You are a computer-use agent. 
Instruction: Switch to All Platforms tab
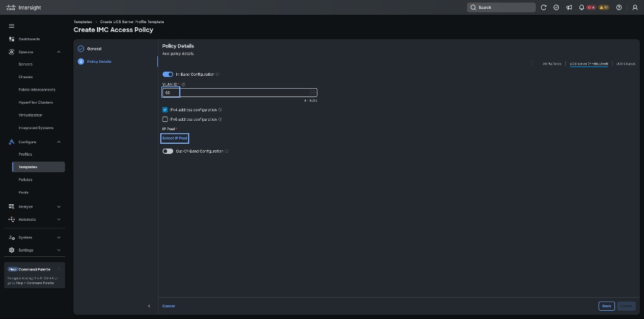(x=552, y=64)
